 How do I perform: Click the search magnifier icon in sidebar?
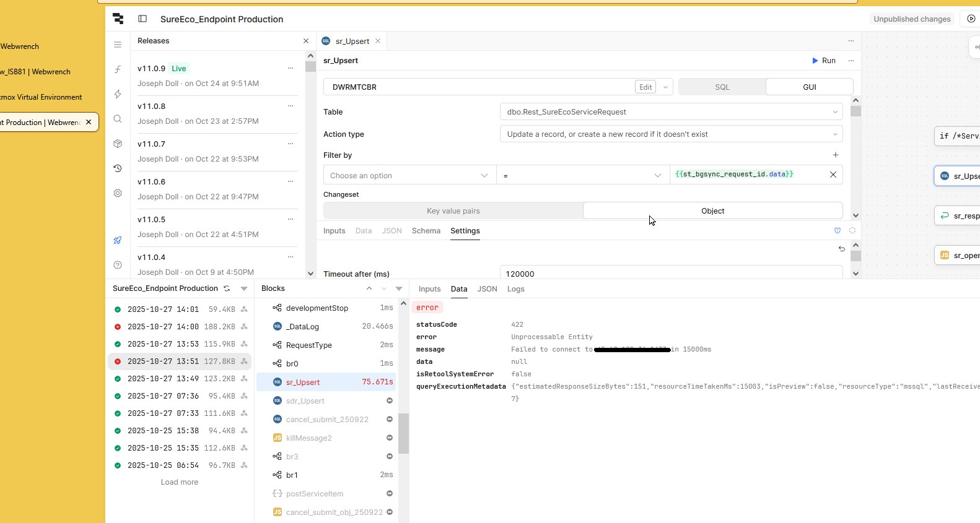point(118,119)
